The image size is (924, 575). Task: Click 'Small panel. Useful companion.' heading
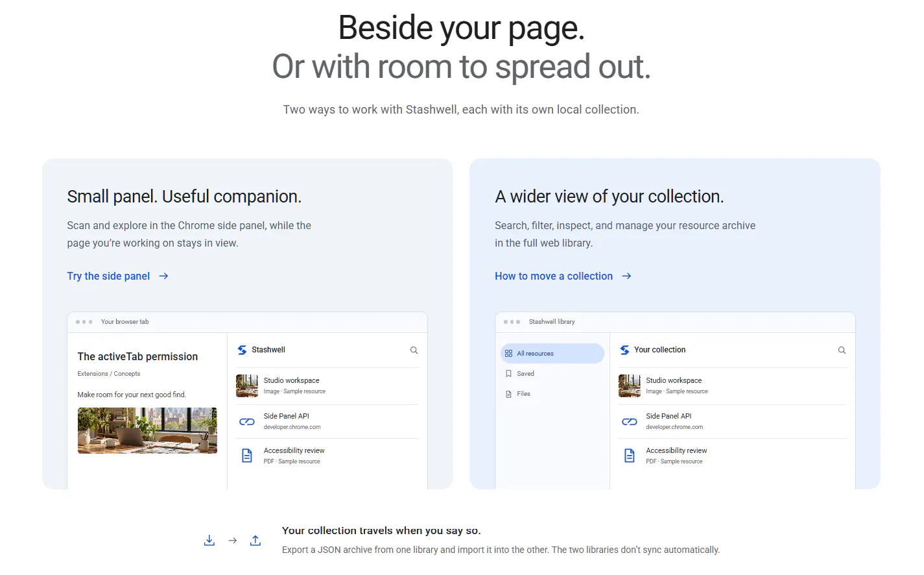(x=184, y=197)
